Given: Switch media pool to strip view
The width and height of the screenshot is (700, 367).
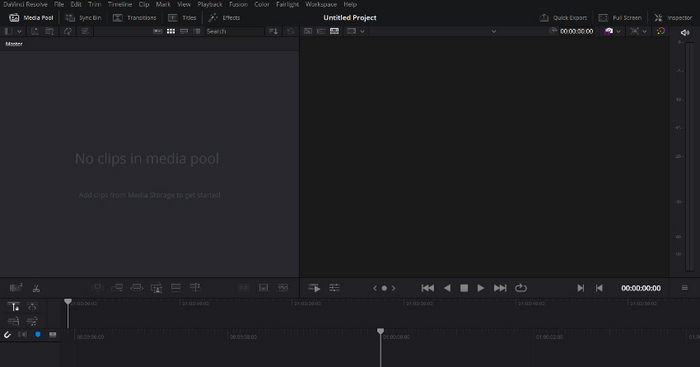Looking at the screenshot, I should pyautogui.click(x=184, y=31).
